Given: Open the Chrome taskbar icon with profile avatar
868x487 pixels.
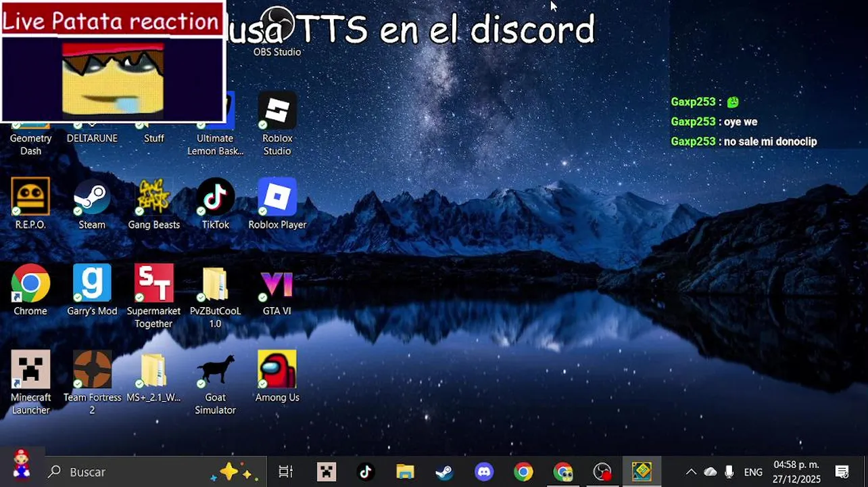Looking at the screenshot, I should click(563, 472).
